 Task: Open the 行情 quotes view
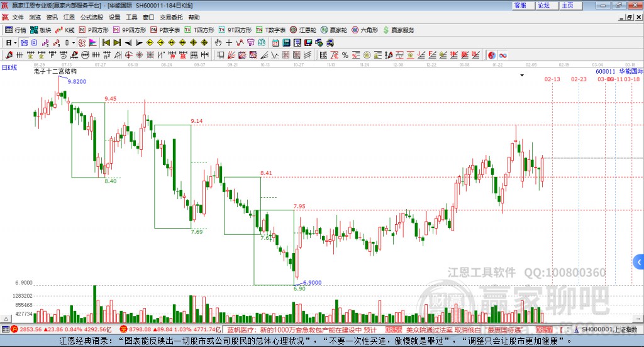[16, 30]
